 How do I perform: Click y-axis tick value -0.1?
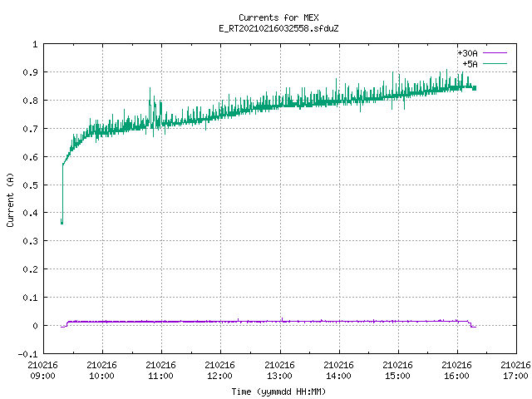[x=27, y=354]
